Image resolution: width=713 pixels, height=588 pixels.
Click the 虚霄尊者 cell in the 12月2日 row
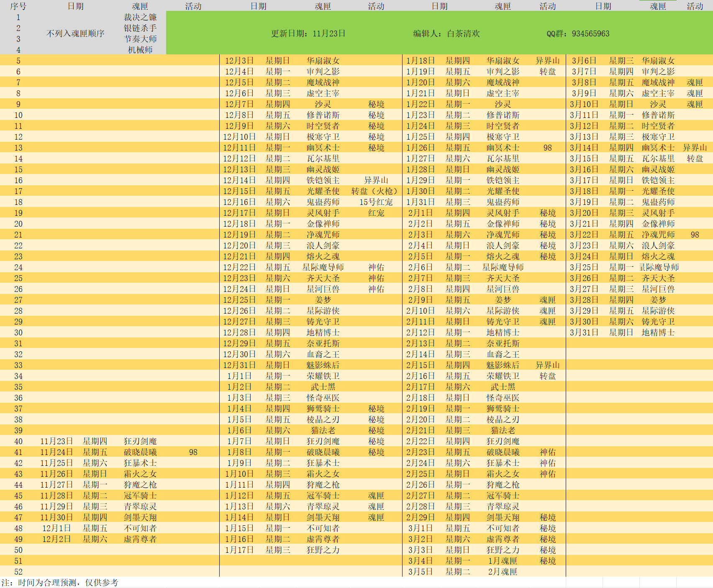140,539
